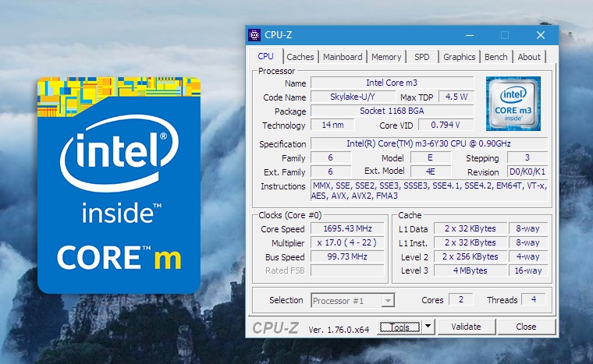
Task: Click the Level 3 associativity 16-way
Action: [528, 270]
